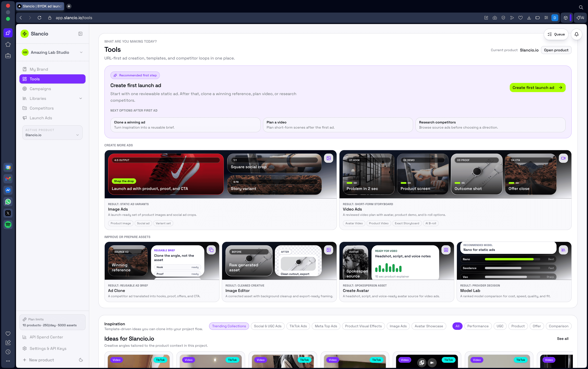Toggle dark mode moon icon
Image resolution: width=588 pixels, height=369 pixels.
point(81,360)
